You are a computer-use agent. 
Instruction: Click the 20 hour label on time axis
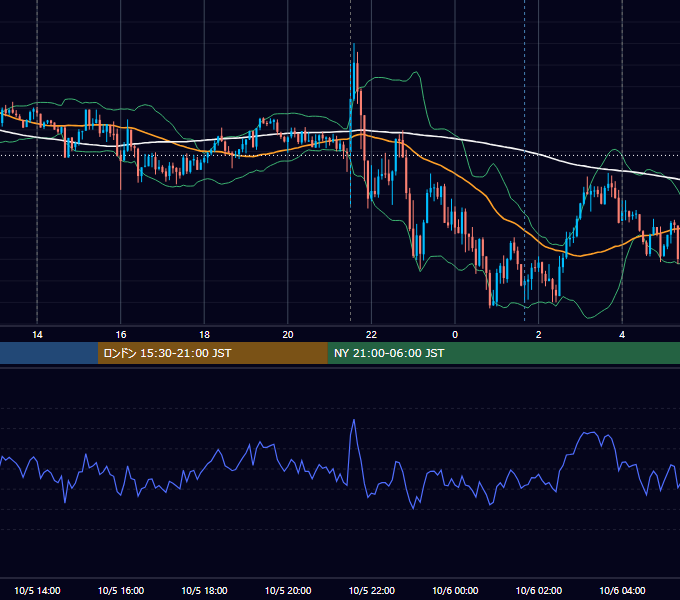pyautogui.click(x=288, y=335)
